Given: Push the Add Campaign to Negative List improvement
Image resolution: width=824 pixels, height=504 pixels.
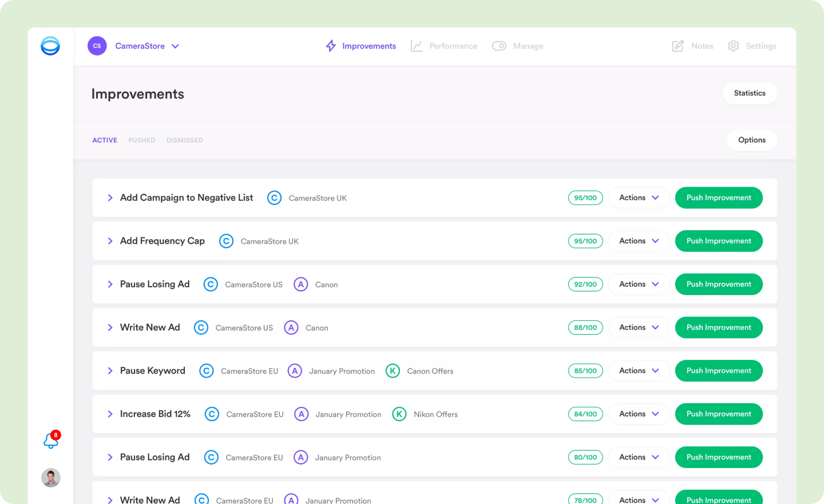Looking at the screenshot, I should [719, 198].
